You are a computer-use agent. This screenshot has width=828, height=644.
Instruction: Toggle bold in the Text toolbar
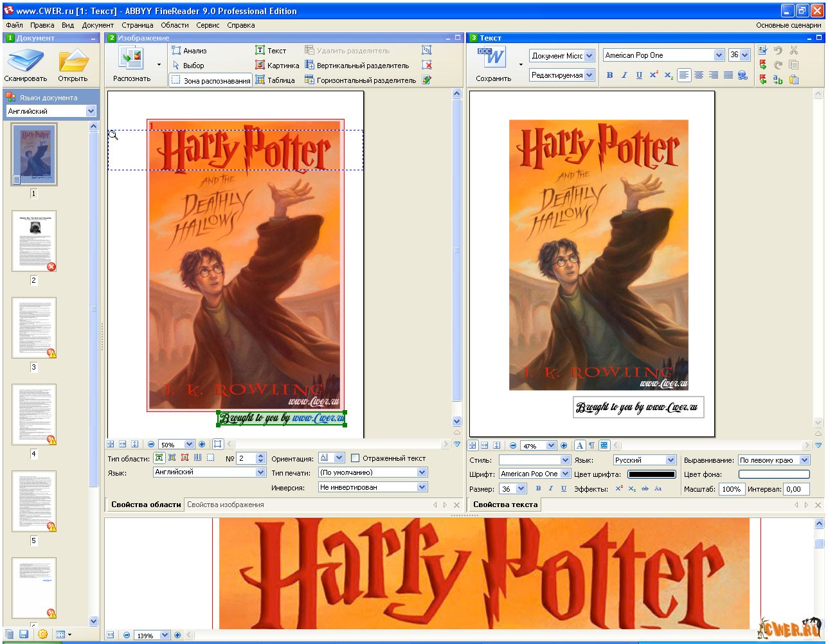609,75
